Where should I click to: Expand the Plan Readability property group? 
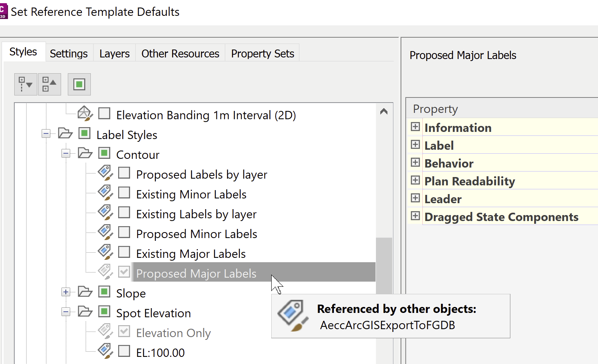[415, 180]
